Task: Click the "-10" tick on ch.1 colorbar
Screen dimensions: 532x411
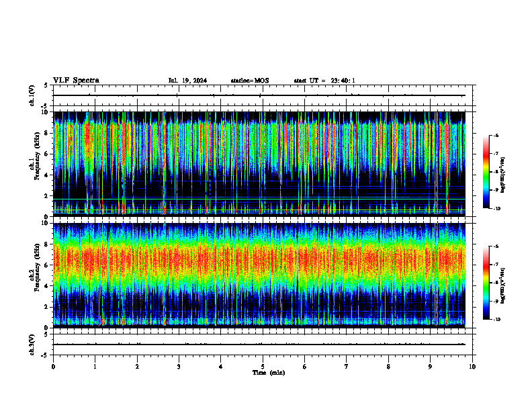Action: [496, 209]
